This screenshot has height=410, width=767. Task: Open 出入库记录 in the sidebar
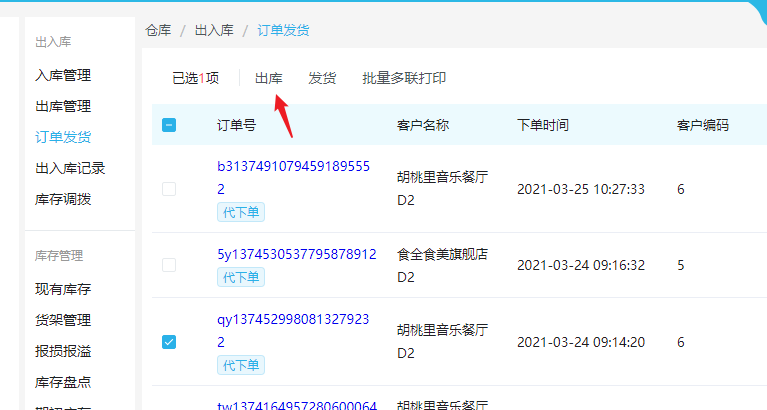[70, 168]
